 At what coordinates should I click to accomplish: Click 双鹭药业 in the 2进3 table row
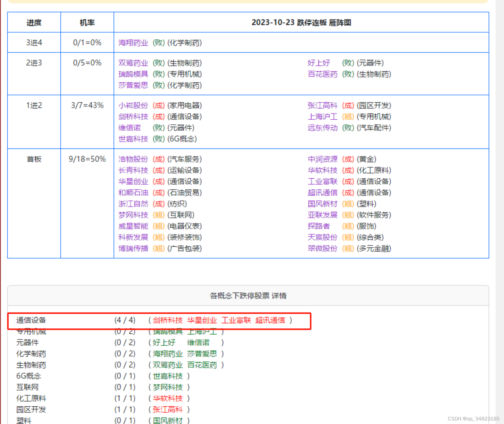coord(133,63)
